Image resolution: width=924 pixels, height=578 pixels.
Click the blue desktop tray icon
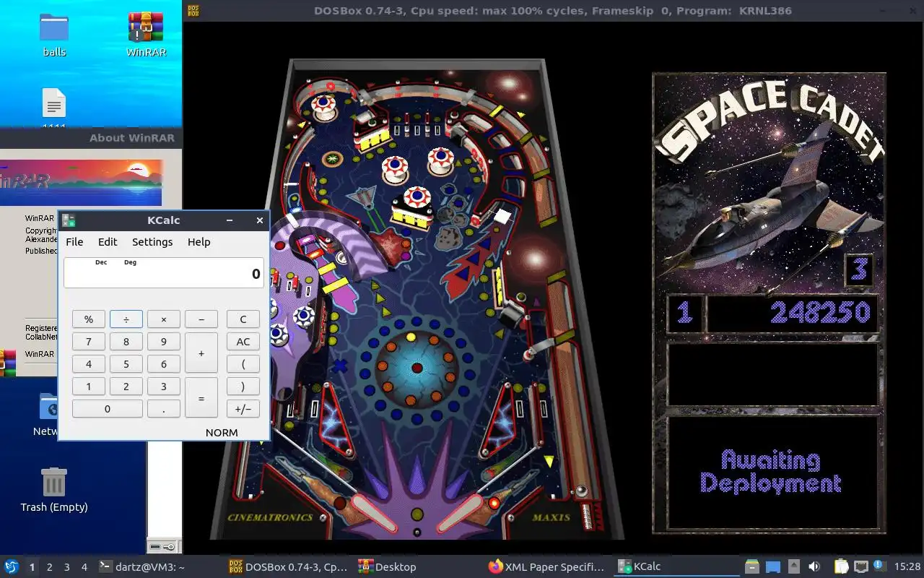773,566
